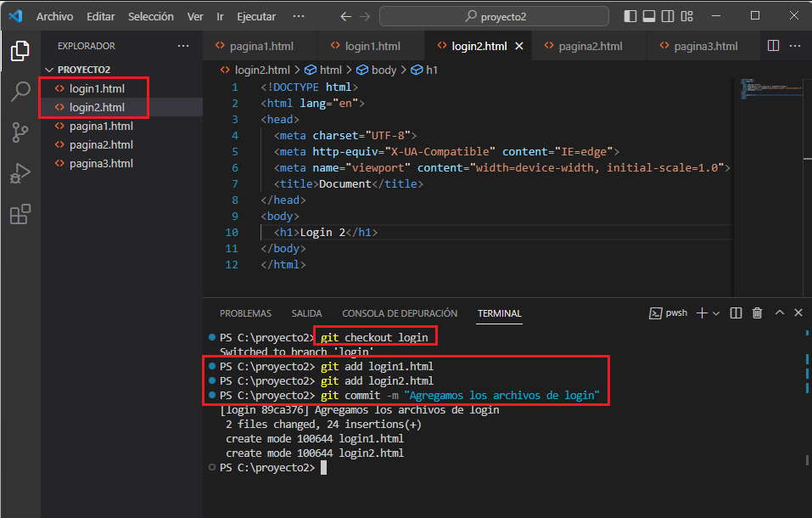The height and width of the screenshot is (518, 812).
Task: Toggle the bottom panel layout icon
Action: click(x=649, y=16)
